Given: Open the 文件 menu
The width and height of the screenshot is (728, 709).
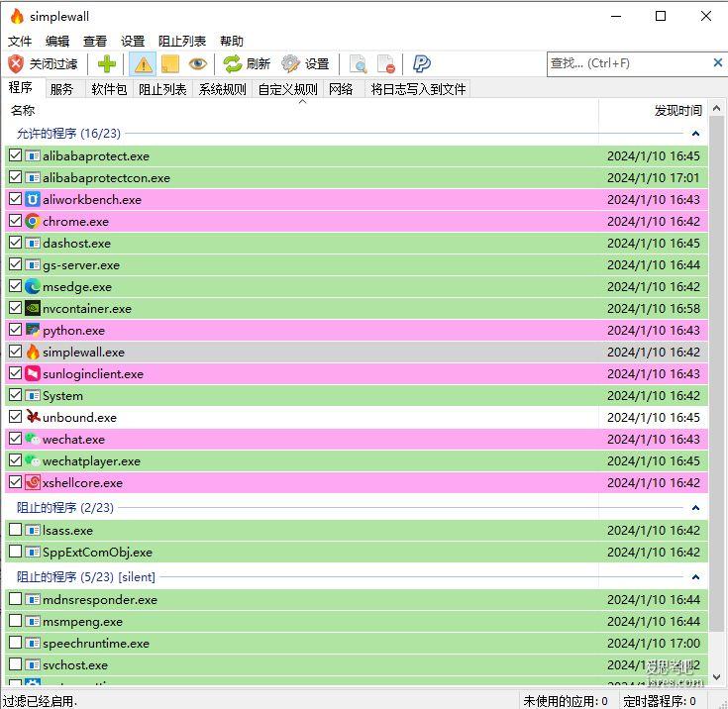Looking at the screenshot, I should point(20,42).
